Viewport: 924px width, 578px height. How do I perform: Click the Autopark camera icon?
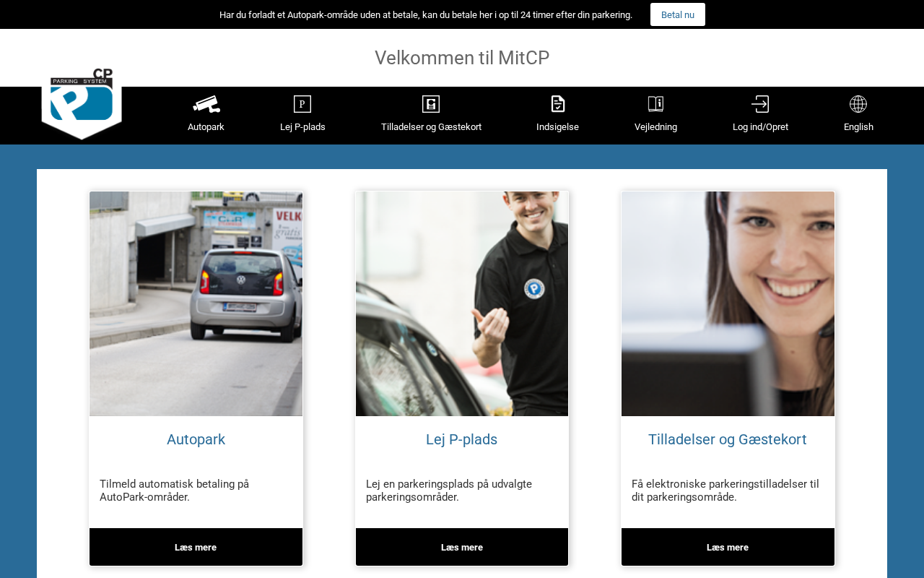(x=206, y=104)
